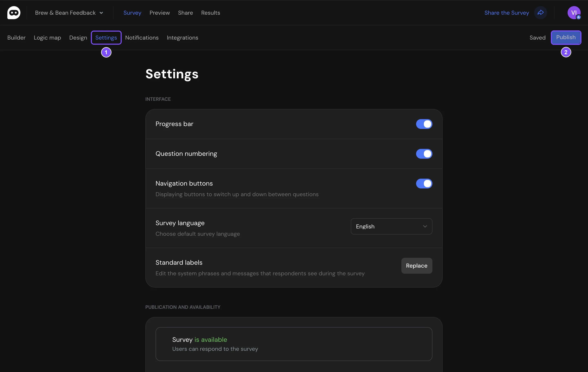Image resolution: width=588 pixels, height=372 pixels.
Task: Open the Results tab
Action: (x=210, y=13)
